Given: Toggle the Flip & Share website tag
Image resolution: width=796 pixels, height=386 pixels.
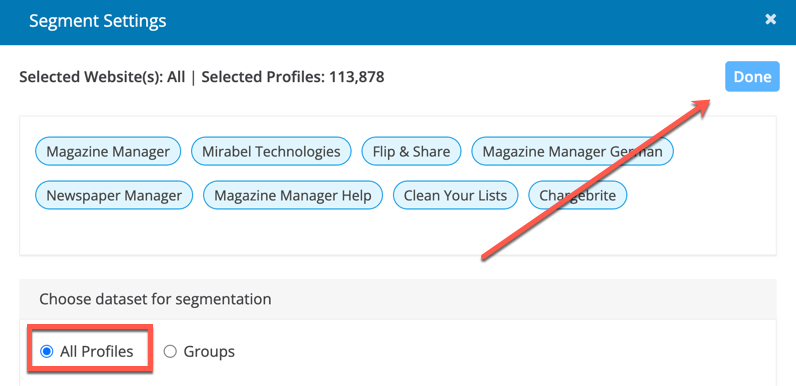Looking at the screenshot, I should click(411, 151).
